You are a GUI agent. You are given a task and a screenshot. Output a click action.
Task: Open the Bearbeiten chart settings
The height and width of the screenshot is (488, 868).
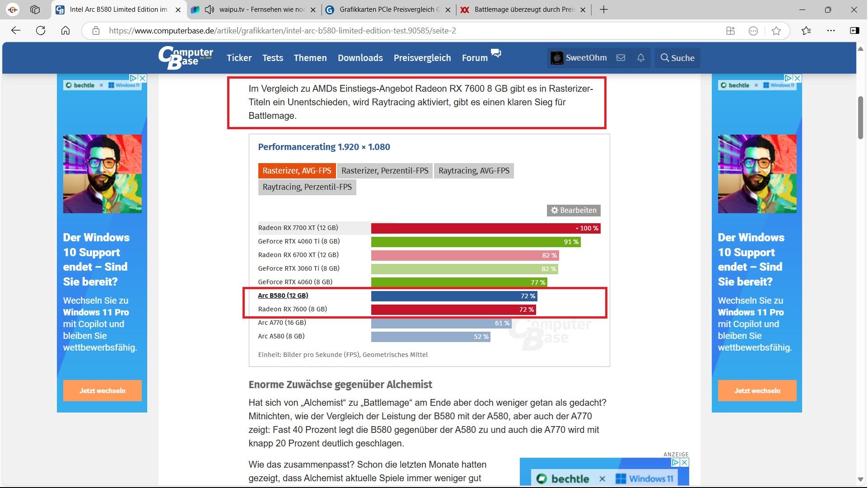[573, 210]
